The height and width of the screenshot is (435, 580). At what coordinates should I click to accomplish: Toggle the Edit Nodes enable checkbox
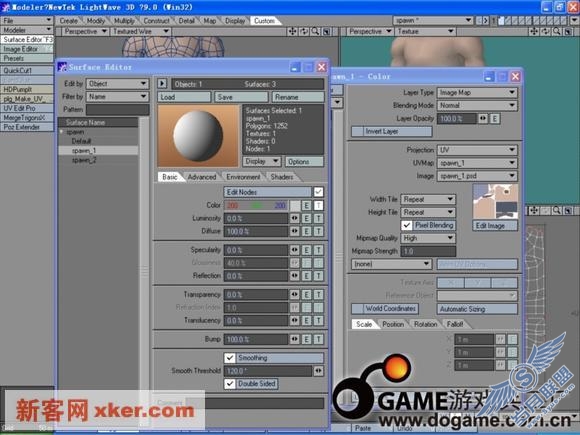[x=318, y=192]
